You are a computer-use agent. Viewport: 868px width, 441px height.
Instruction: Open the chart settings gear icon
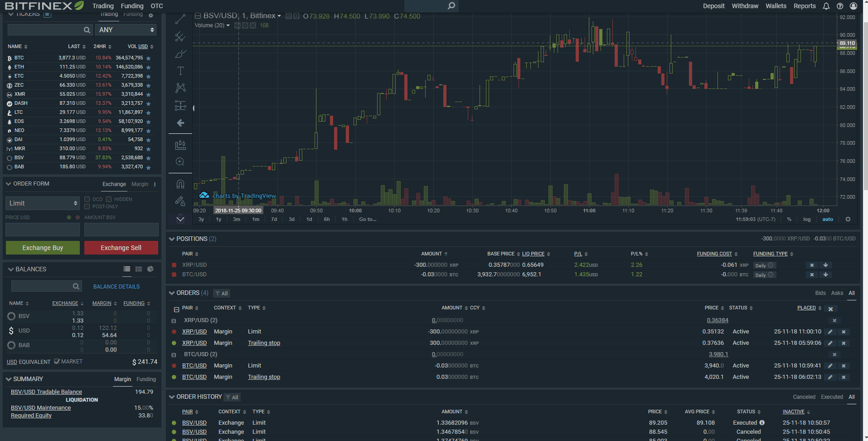click(x=848, y=219)
